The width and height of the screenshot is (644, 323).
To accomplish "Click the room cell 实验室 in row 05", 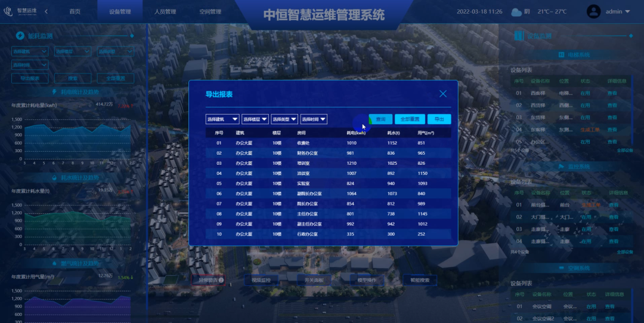I will 304,183.
